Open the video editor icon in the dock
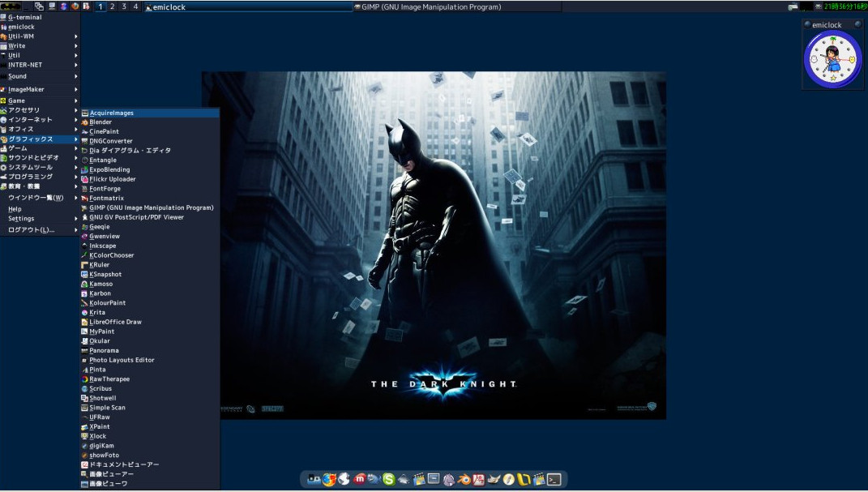868x492 pixels. click(x=419, y=478)
